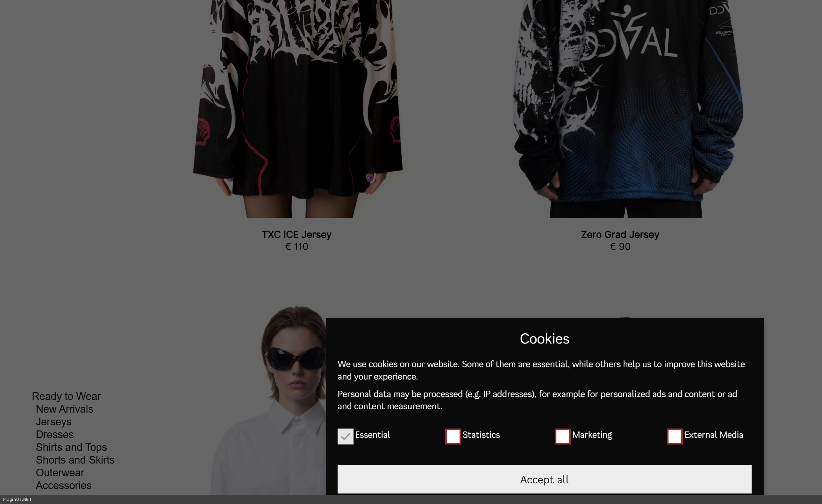Tick the Marketing cookies checkbox
This screenshot has width=822, height=504.
562,436
